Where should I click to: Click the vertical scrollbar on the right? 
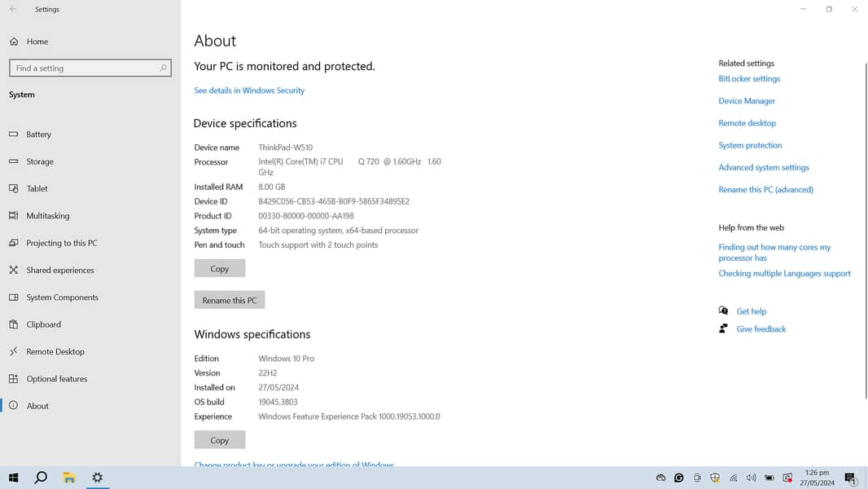point(865,228)
